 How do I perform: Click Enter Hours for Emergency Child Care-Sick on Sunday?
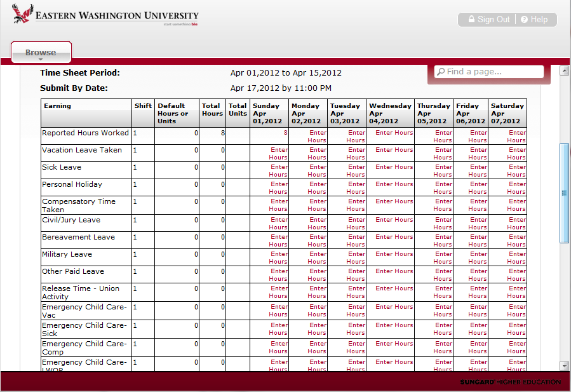278,328
